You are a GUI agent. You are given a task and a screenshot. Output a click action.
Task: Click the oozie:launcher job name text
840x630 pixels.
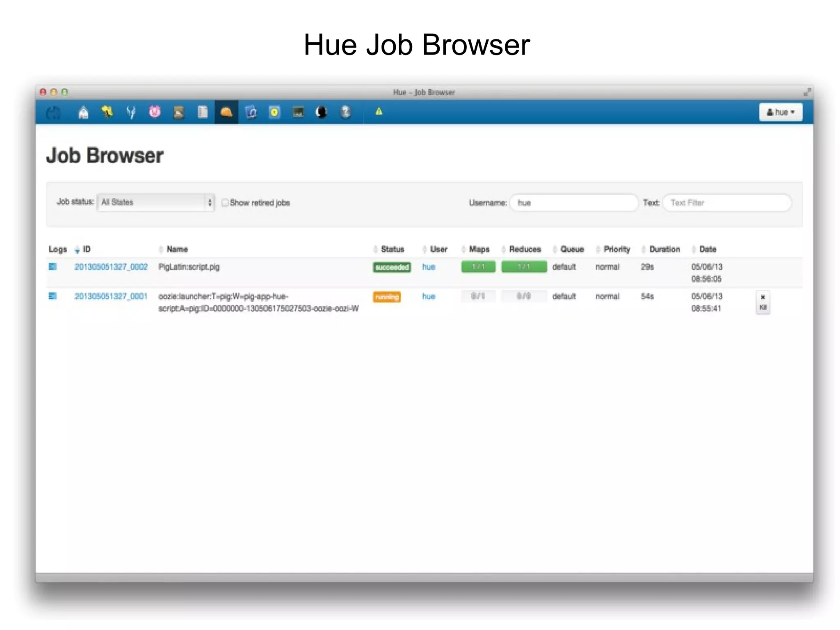[x=258, y=302]
